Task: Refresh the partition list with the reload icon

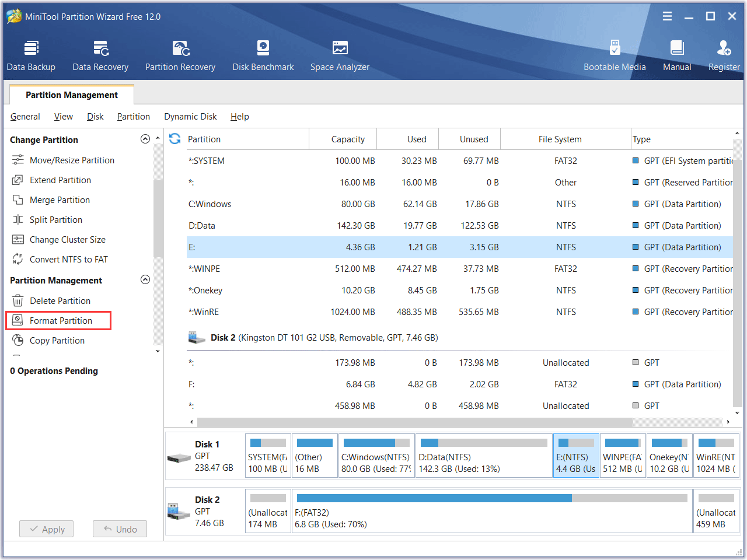Action: pyautogui.click(x=174, y=139)
